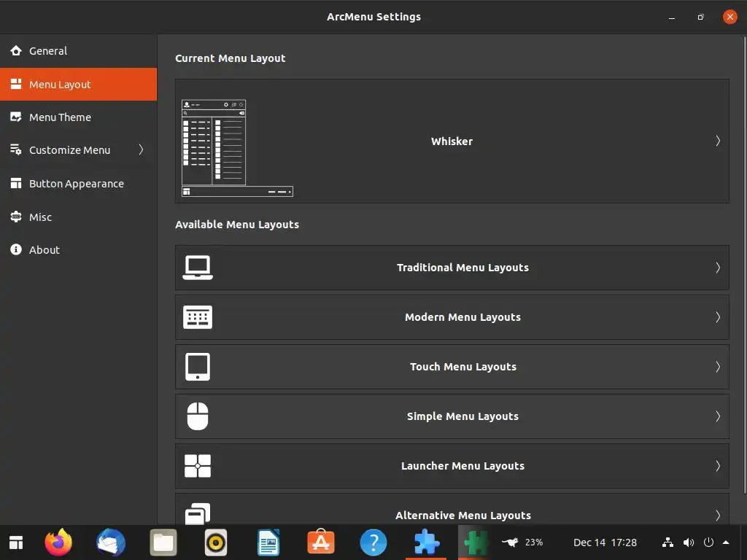This screenshot has width=747, height=560.
Task: Open the ArcMenu button in the taskbar
Action: point(16,542)
